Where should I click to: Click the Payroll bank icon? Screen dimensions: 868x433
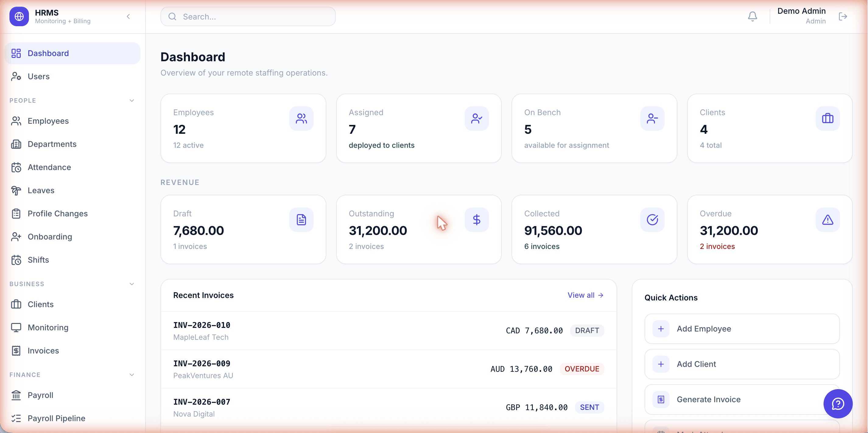coord(16,395)
